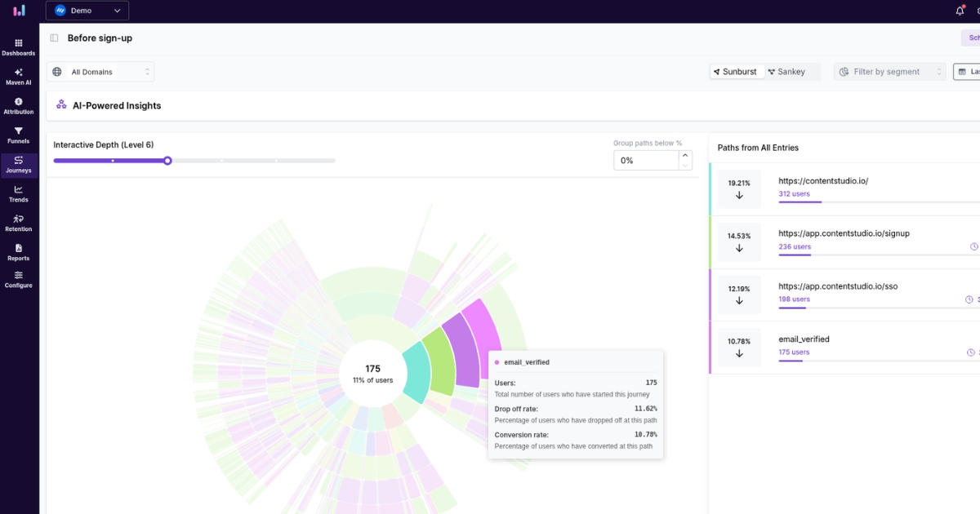Click the Before sign-up title
The height and width of the screenshot is (514, 980).
[x=100, y=38]
